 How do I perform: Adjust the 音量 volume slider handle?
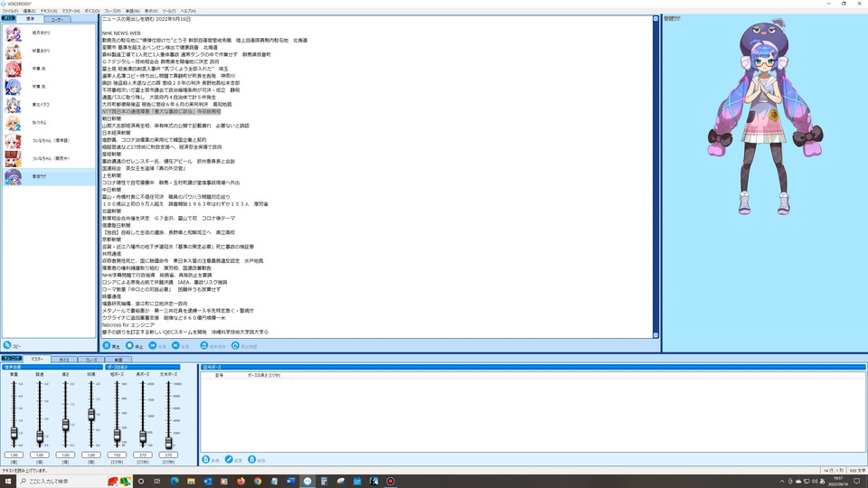(14, 434)
